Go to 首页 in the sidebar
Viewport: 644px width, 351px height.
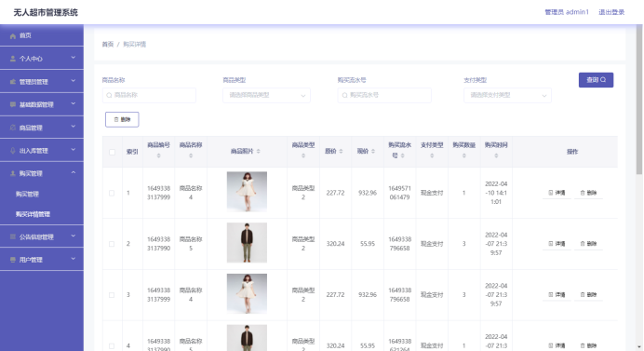tap(42, 35)
